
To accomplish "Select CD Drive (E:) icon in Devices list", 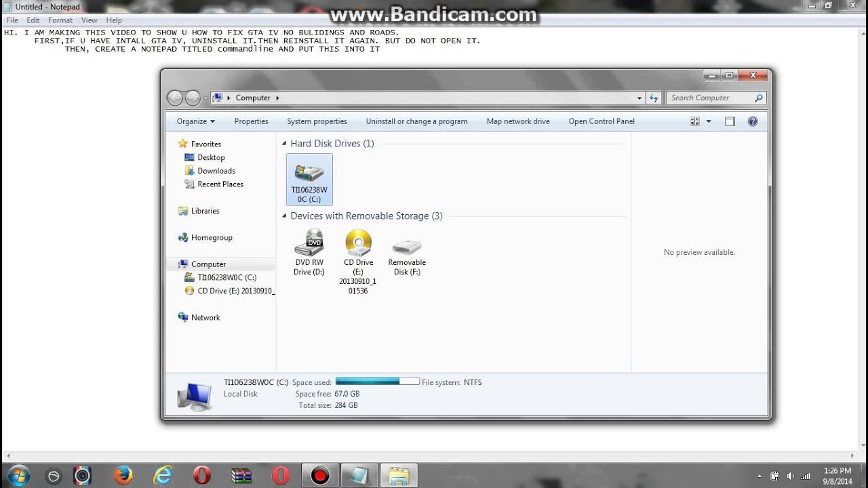I will (x=358, y=262).
